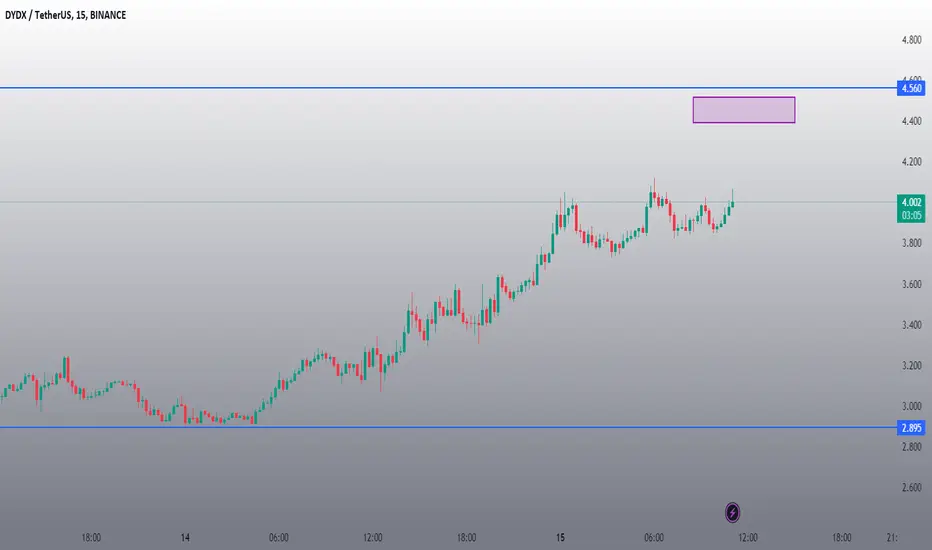This screenshot has height=550, width=932.
Task: Click the 3.000 price axis label
Action: [911, 406]
